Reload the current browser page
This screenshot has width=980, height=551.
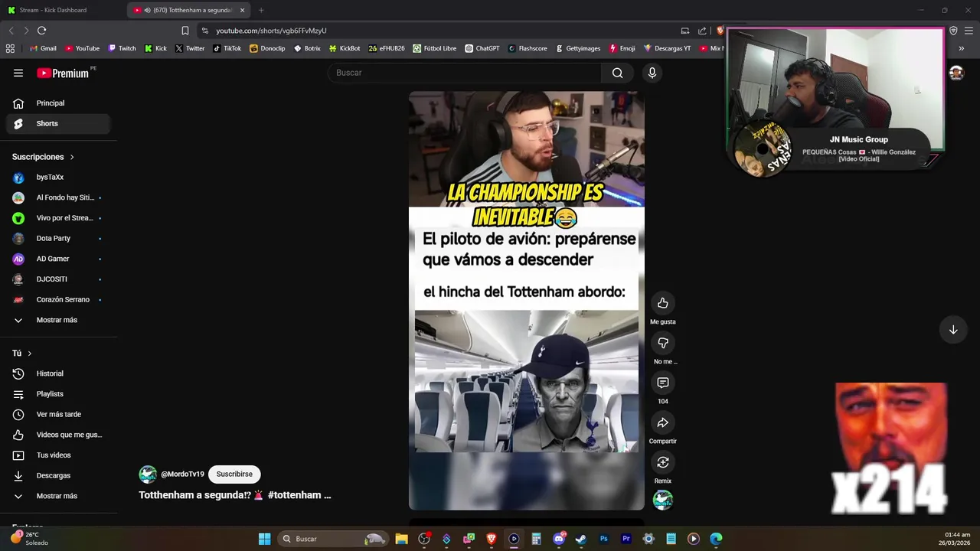tap(41, 31)
